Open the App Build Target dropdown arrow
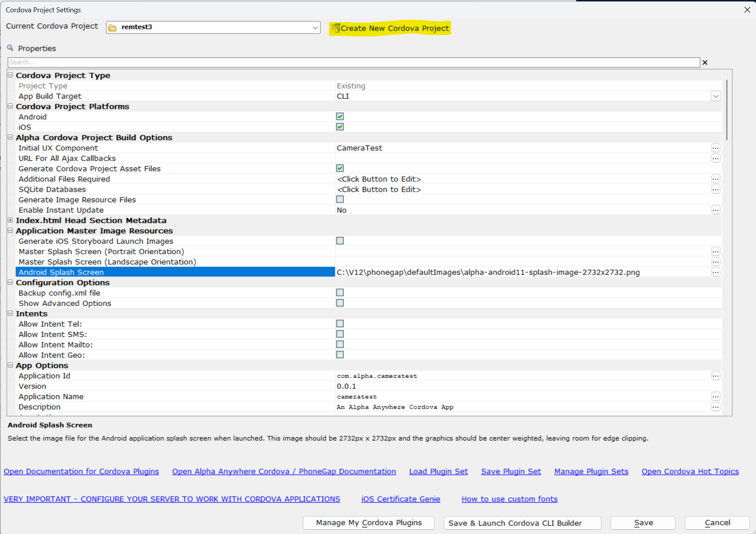The image size is (756, 534). [x=715, y=96]
